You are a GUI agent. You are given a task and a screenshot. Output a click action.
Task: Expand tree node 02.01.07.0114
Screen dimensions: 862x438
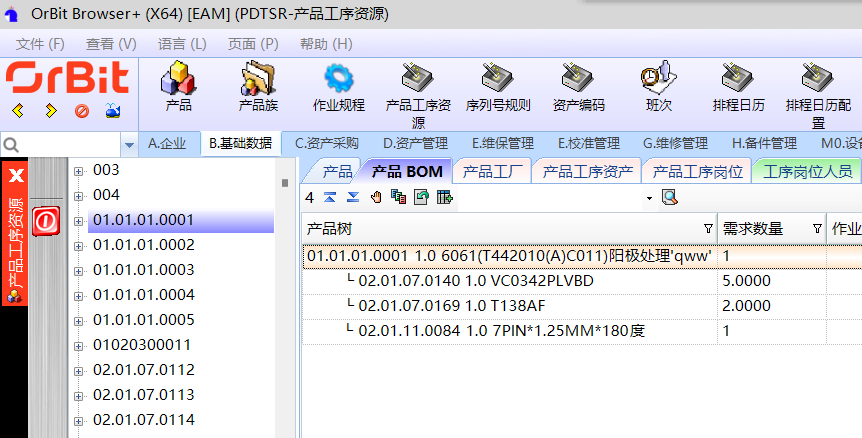pos(79,421)
